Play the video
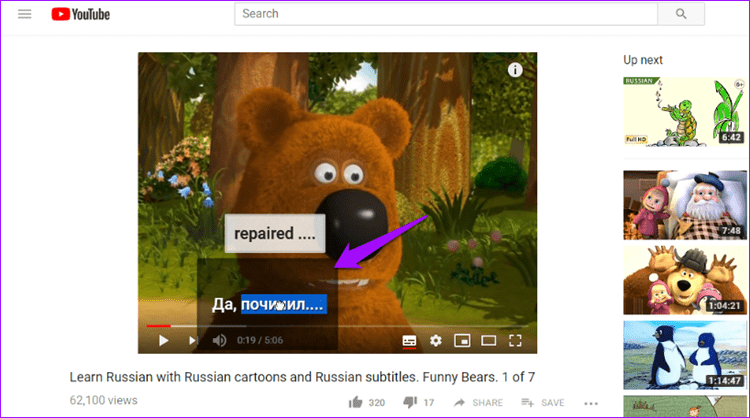 coord(164,341)
